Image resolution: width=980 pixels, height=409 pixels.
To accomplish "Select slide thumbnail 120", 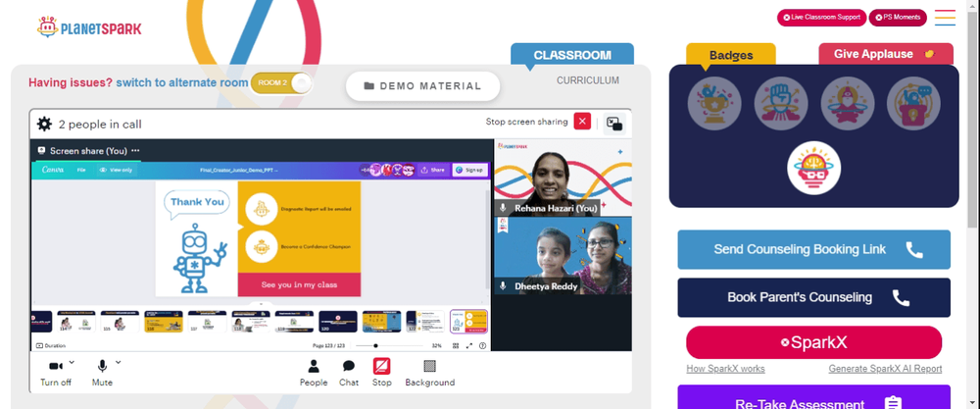I will [x=338, y=322].
